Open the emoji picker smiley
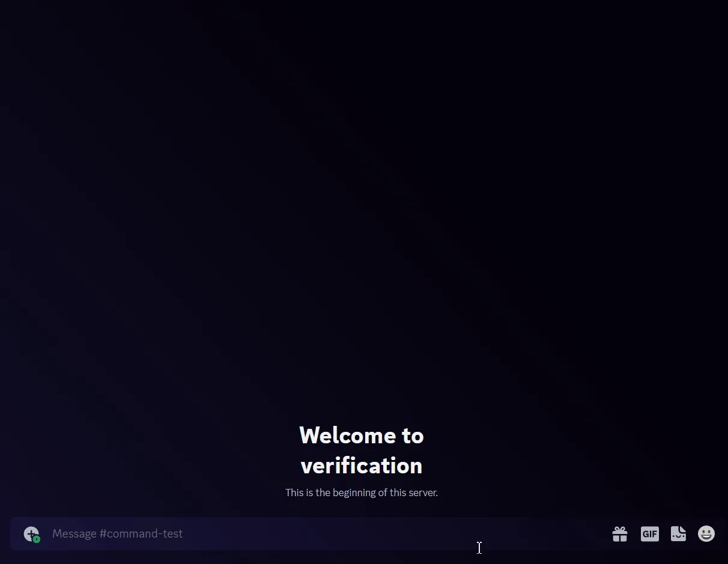Screen dimensions: 728x564 pyautogui.click(x=706, y=534)
